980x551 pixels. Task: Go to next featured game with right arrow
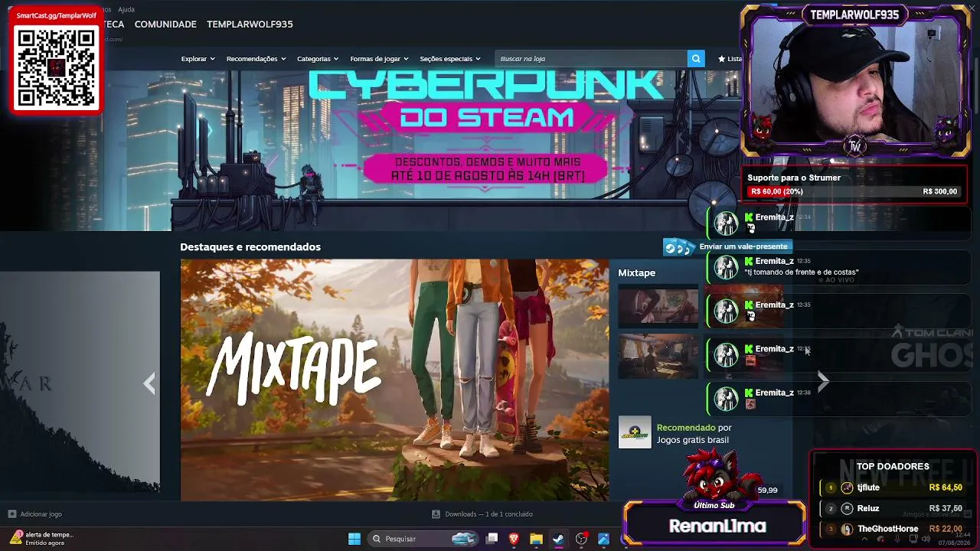(823, 381)
